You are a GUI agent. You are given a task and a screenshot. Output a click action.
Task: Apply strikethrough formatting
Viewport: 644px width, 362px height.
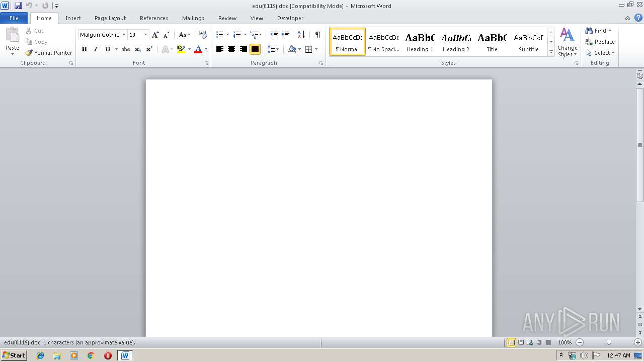coord(126,49)
